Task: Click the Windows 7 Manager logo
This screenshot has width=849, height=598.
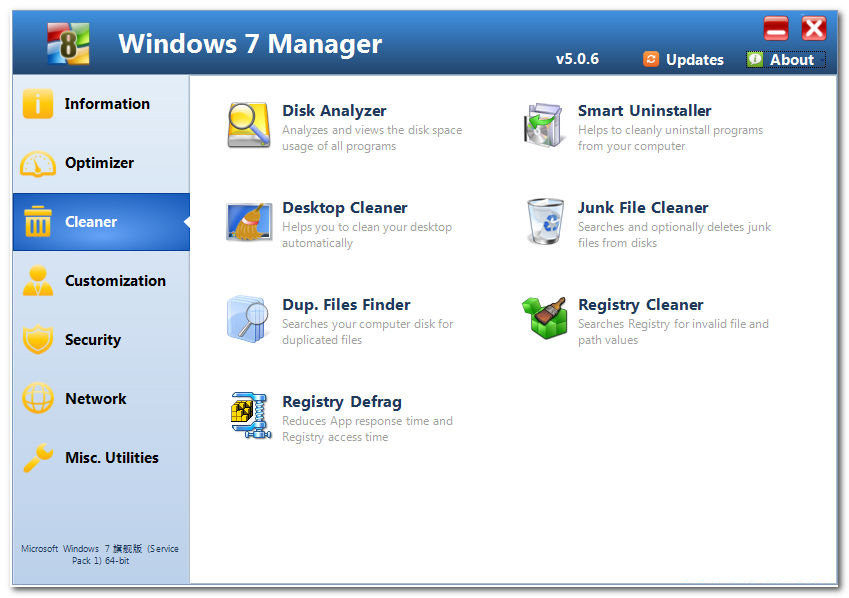Action: (68, 43)
